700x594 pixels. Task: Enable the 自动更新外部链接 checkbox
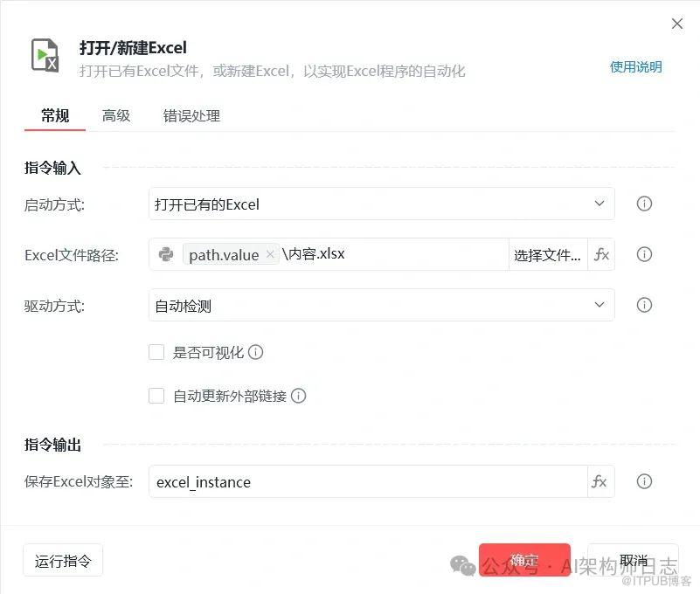156,396
